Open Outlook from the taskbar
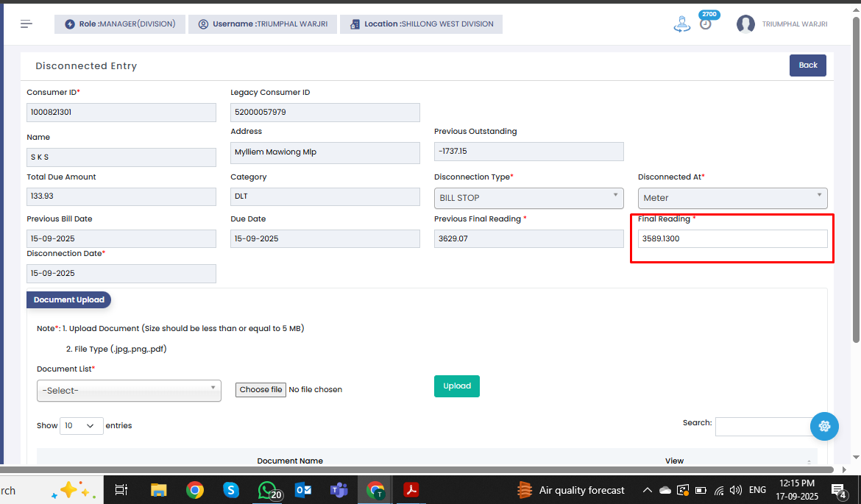The height and width of the screenshot is (504, 861). tap(303, 490)
